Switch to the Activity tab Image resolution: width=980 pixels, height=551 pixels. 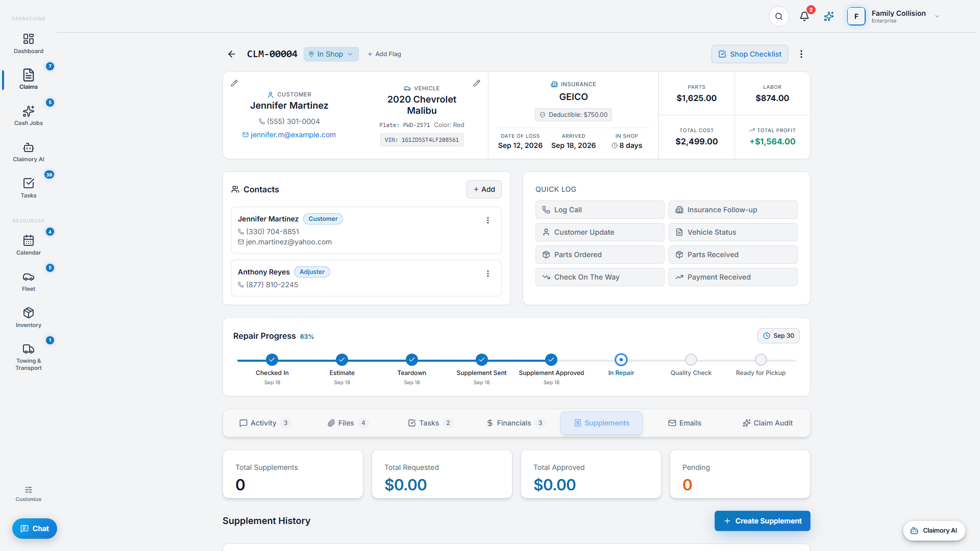coord(265,423)
